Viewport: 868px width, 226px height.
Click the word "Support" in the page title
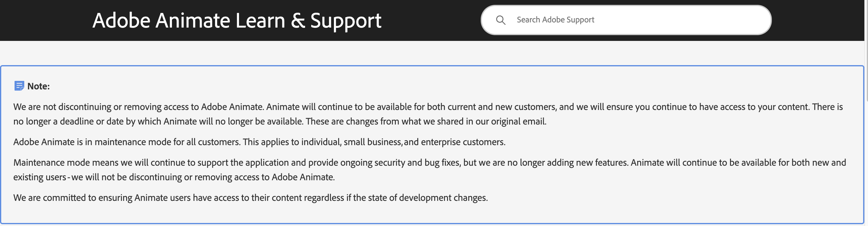point(345,21)
